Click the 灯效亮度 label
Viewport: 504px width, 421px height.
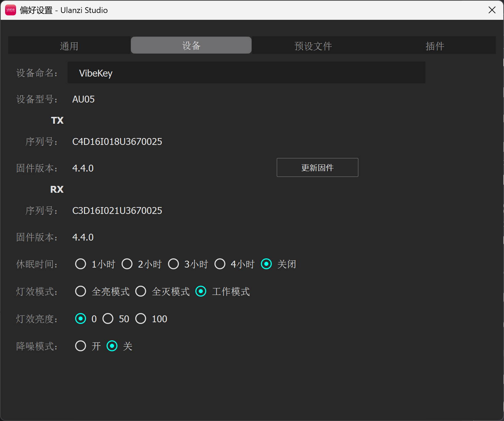(37, 319)
